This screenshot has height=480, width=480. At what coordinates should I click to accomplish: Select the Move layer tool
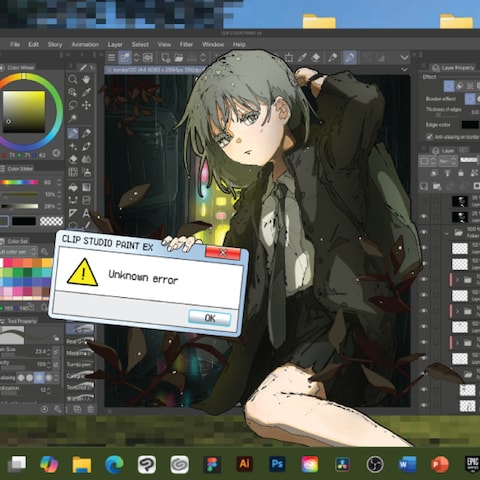coord(86,106)
